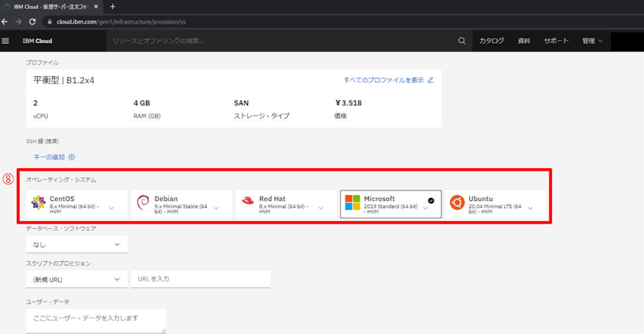Click the Debian swirl logo
This screenshot has width=644, height=334.
click(x=143, y=204)
